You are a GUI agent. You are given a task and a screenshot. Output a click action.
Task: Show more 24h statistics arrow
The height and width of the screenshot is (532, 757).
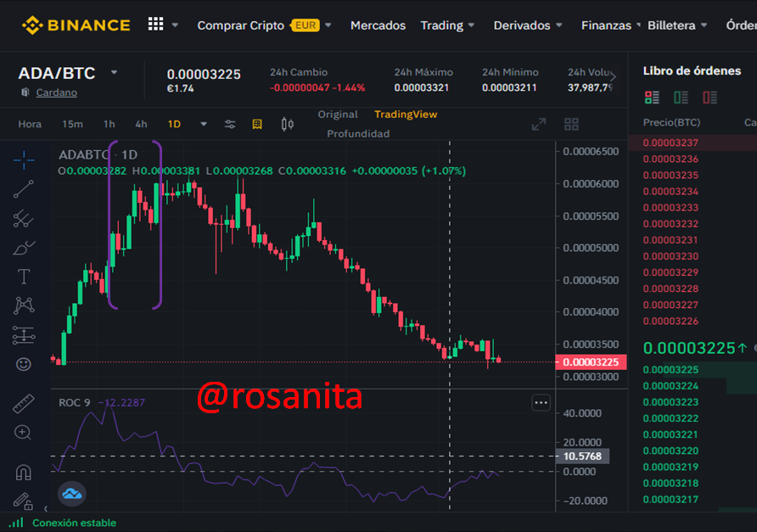pyautogui.click(x=613, y=76)
